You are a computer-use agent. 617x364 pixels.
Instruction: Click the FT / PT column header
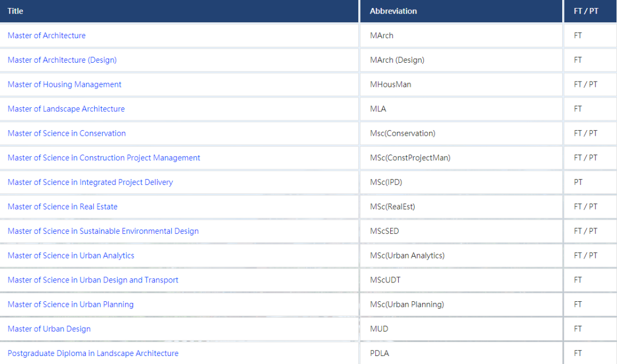[586, 11]
